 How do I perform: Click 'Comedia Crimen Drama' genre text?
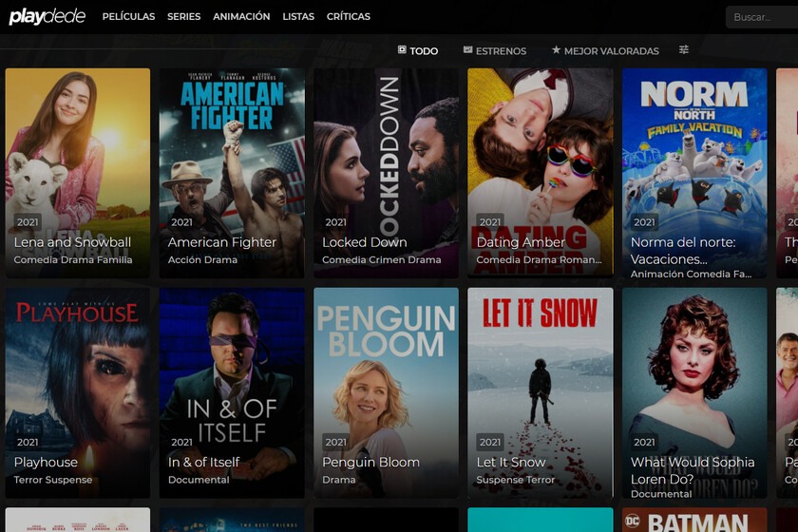pos(381,259)
